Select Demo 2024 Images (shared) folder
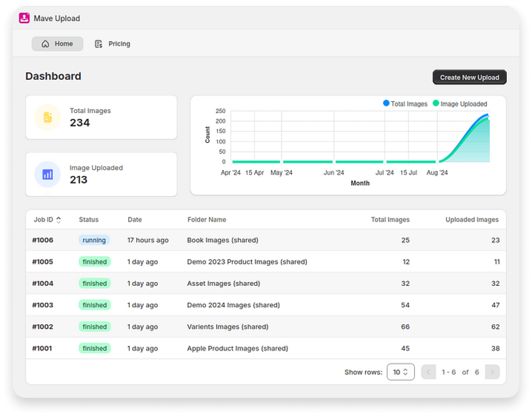 (x=233, y=305)
